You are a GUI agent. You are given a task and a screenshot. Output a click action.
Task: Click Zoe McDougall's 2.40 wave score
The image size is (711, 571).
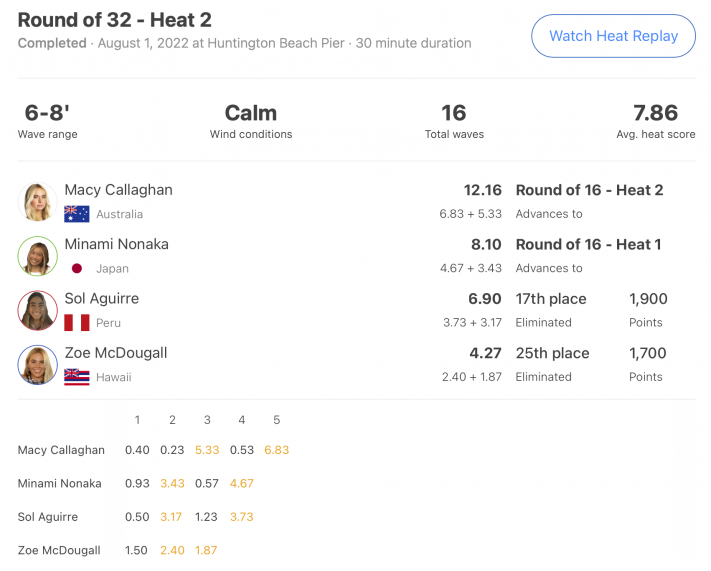click(x=172, y=551)
